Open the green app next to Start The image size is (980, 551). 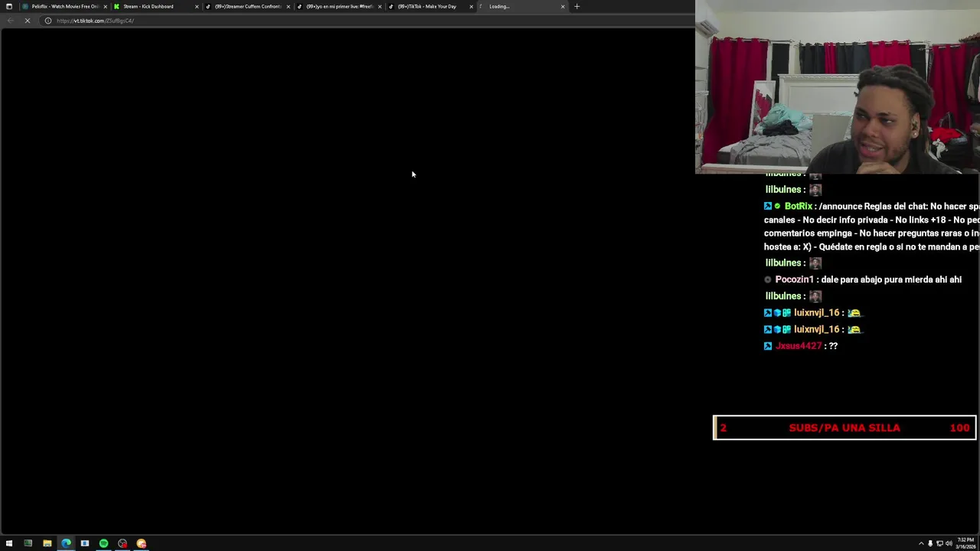[x=28, y=543]
